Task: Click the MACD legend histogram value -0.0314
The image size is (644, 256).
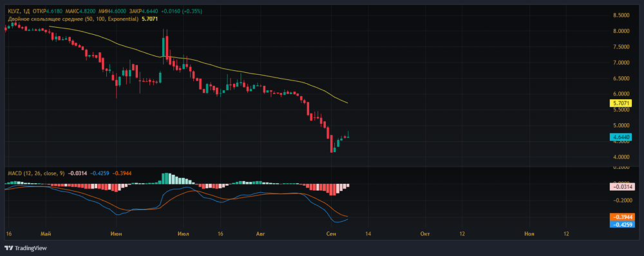Action: (x=77, y=173)
